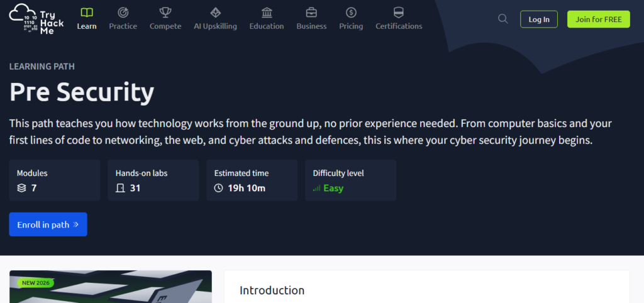The image size is (644, 303).
Task: Click the Pricing dollar icon
Action: pos(351,13)
